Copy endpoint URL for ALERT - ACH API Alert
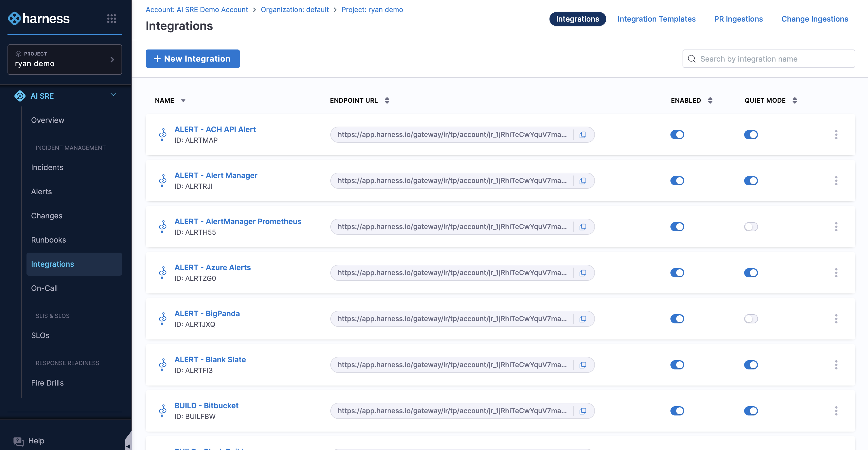 583,135
